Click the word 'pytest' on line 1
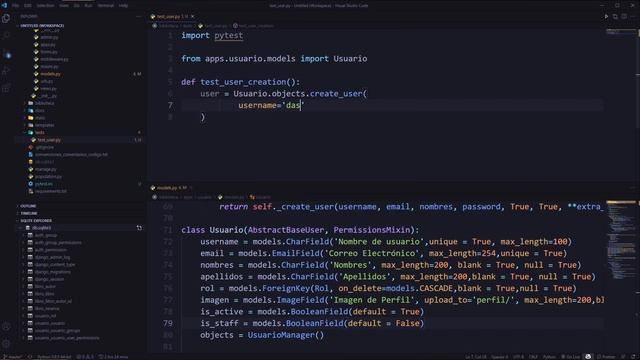 (x=229, y=36)
